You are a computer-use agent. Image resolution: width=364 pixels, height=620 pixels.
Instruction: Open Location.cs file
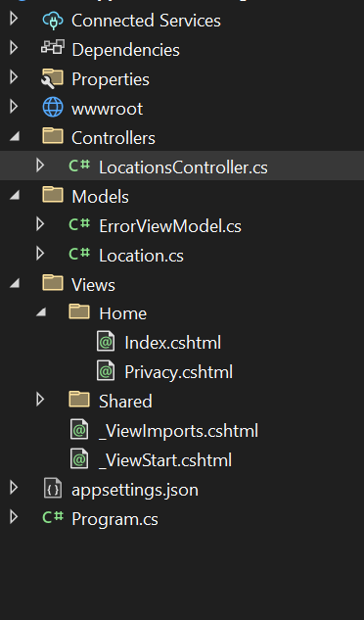coord(142,256)
